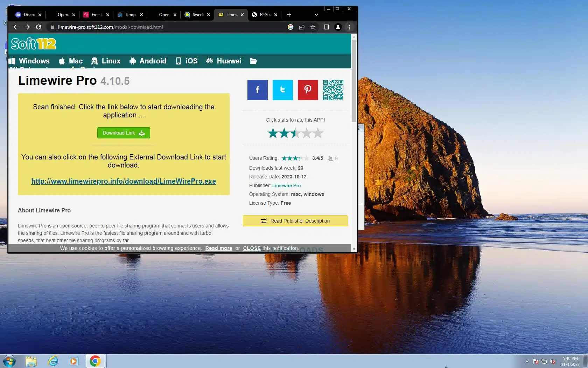Open the iOS category
The height and width of the screenshot is (368, 588).
pyautogui.click(x=187, y=61)
